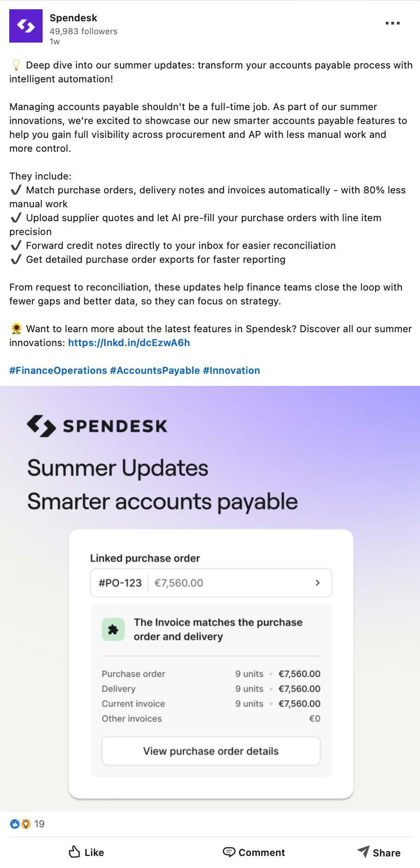420x868 pixels.
Task: Open the Spendesk company name link
Action: tap(73, 18)
